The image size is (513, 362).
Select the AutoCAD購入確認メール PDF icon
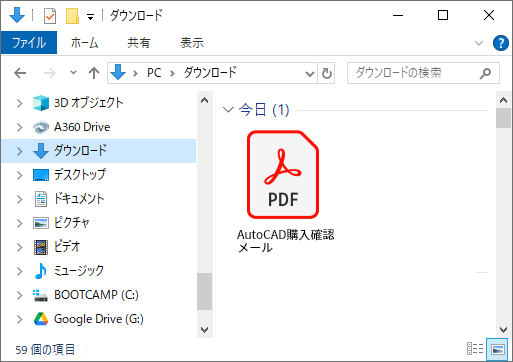[x=283, y=174]
